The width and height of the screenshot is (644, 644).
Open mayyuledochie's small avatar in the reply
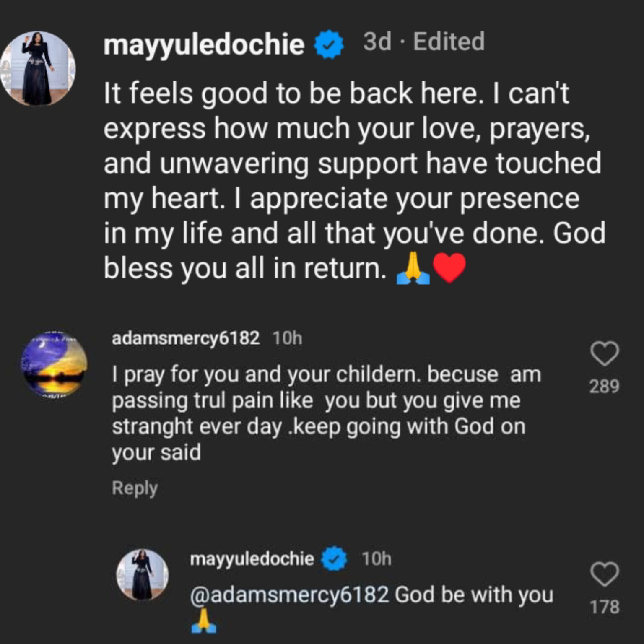pyautogui.click(x=142, y=575)
